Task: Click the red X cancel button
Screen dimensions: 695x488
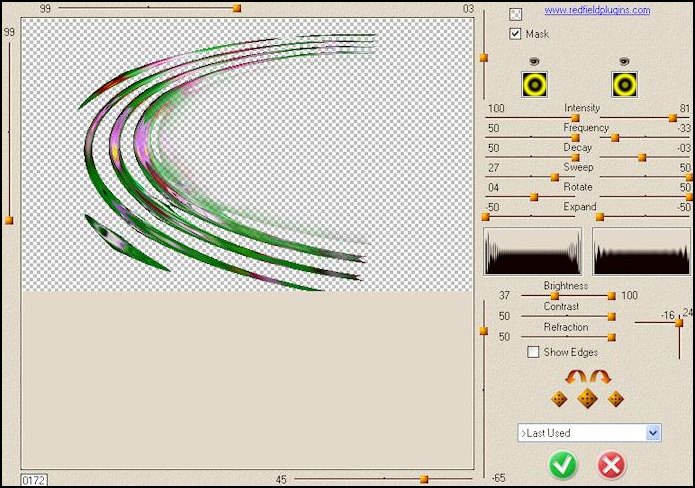Action: [611, 464]
